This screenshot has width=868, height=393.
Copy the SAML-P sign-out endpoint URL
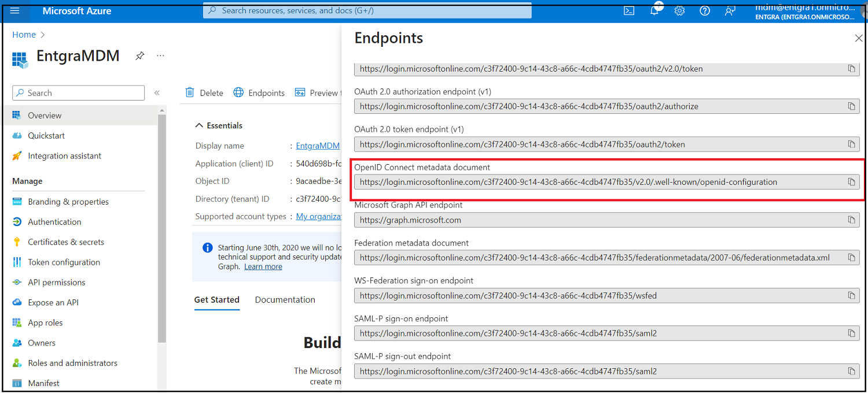point(851,372)
